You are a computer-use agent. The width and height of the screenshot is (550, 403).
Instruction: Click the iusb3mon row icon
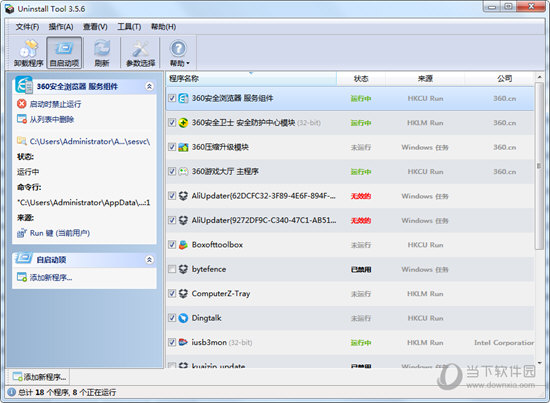183,342
